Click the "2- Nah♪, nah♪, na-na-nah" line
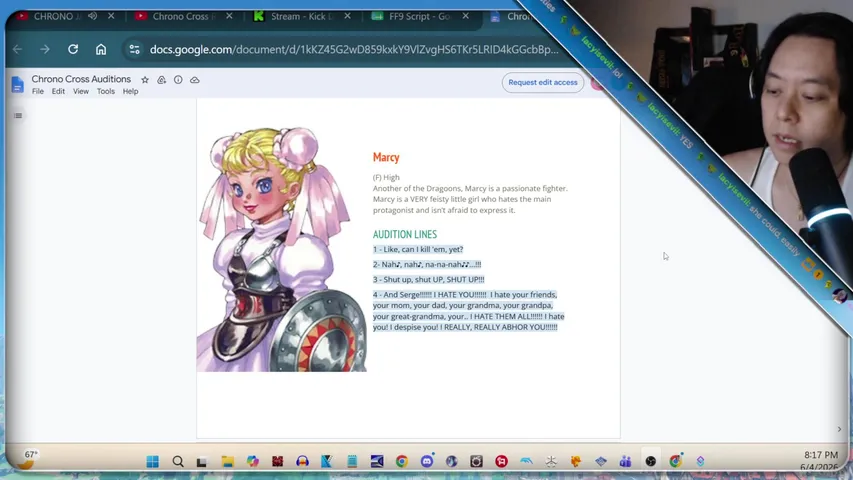This screenshot has width=853, height=480. 426,264
